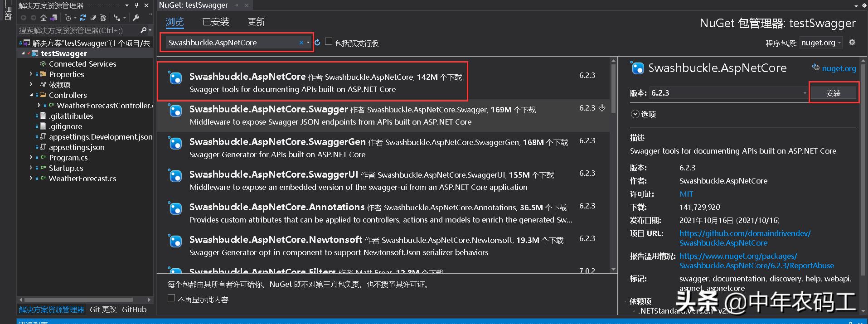The width and height of the screenshot is (868, 324).
Task: Expand the WeatherForecast.cs node
Action: point(31,178)
